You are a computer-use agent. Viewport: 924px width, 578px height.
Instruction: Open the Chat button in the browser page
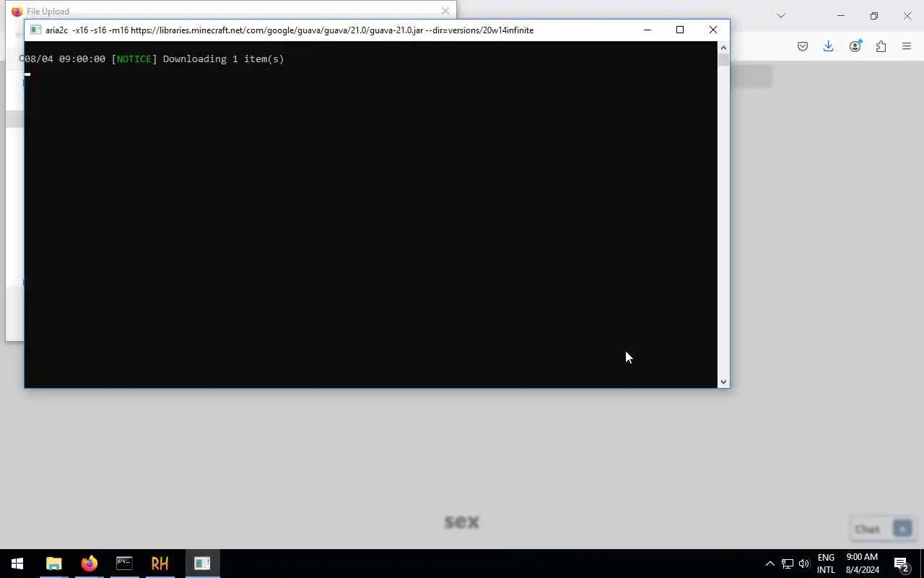(882, 529)
